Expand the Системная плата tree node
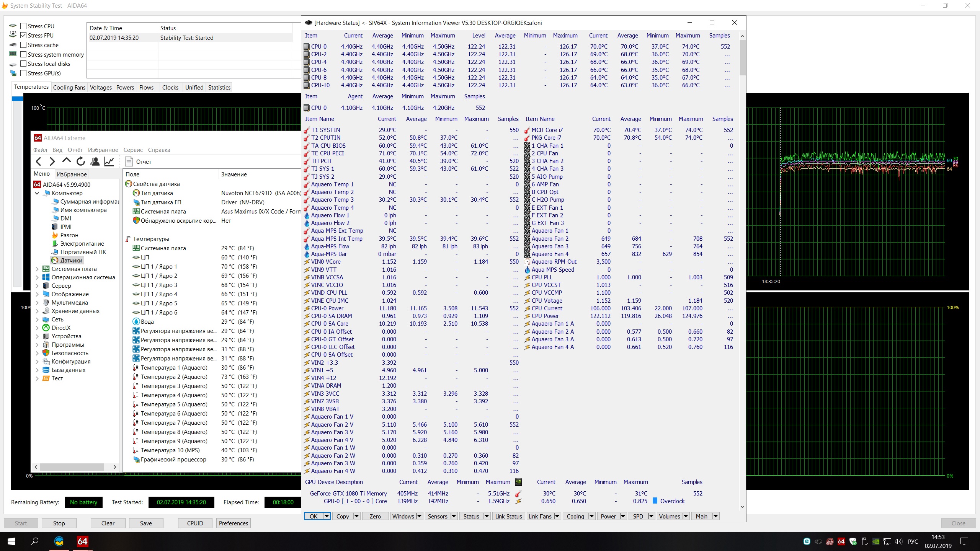This screenshot has height=551, width=980. coord(37,269)
